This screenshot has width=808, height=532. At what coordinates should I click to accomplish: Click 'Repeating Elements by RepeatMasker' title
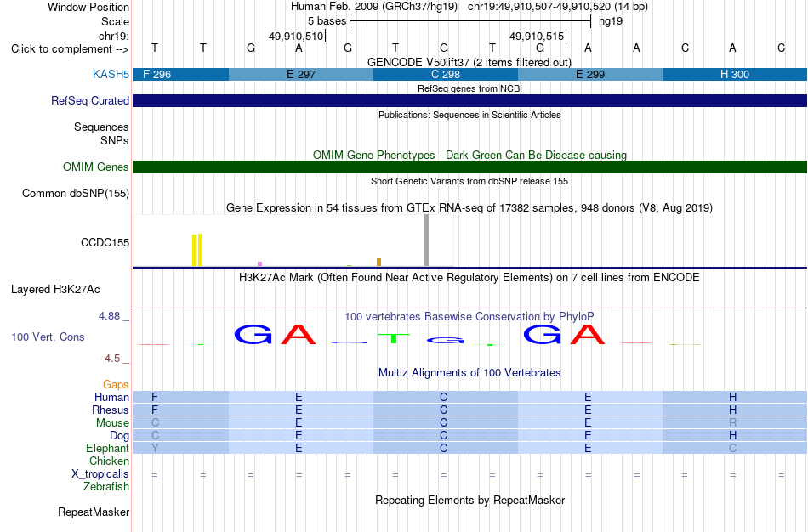470,500
